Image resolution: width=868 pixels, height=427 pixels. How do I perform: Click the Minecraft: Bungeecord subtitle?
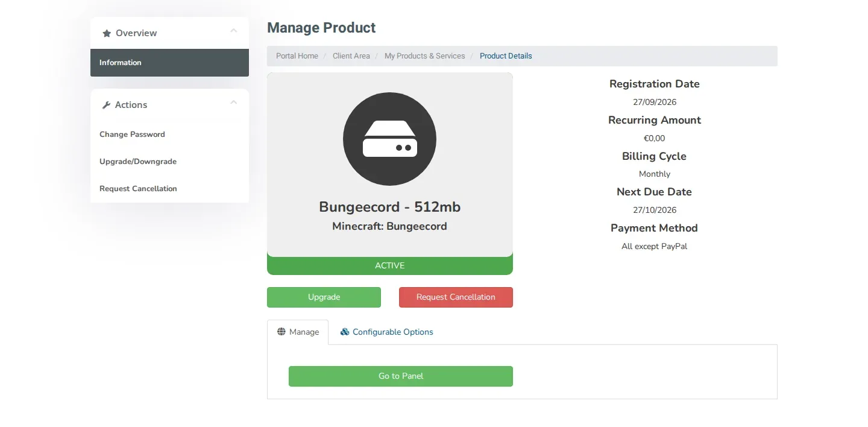click(x=390, y=227)
